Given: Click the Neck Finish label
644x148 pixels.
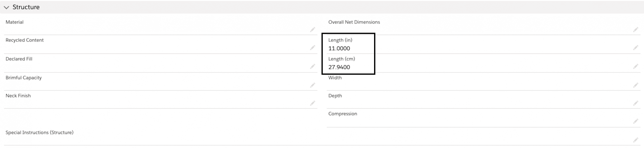Looking at the screenshot, I should 18,96.
